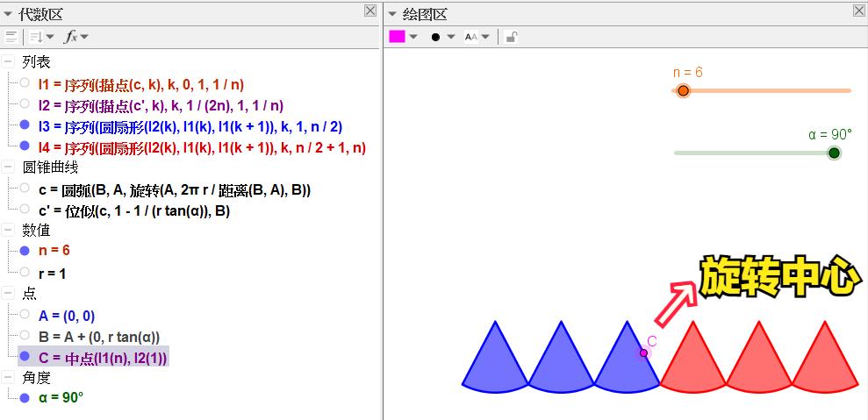The width and height of the screenshot is (868, 420).
Task: Hide the l3 sector sequence object
Action: [x=24, y=125]
